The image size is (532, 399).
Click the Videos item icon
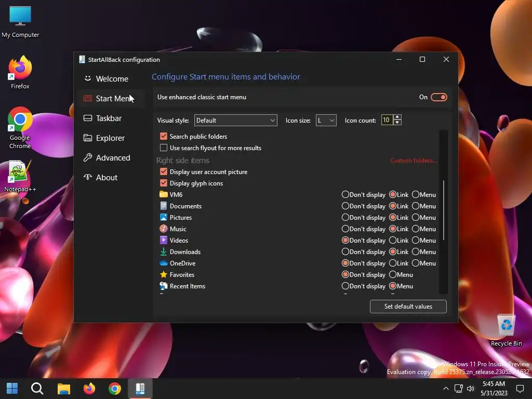(164, 240)
